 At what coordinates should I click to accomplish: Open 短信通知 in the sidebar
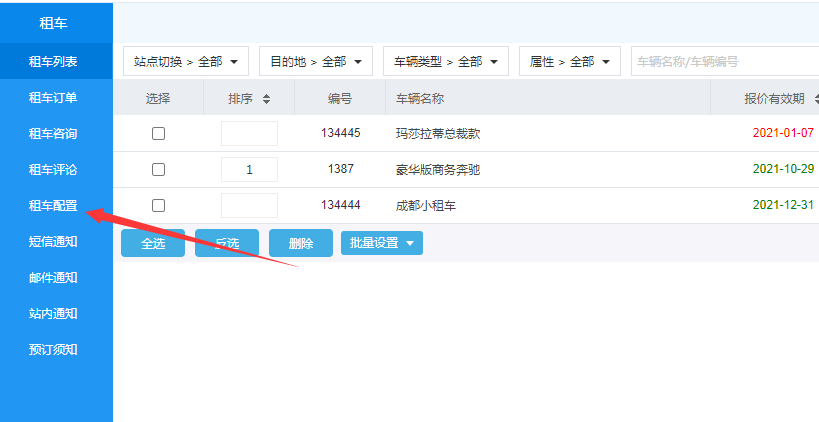pyautogui.click(x=53, y=242)
